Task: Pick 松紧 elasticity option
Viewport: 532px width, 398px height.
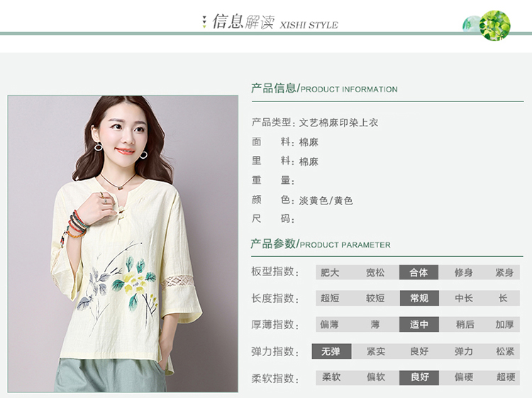Action: [505, 351]
